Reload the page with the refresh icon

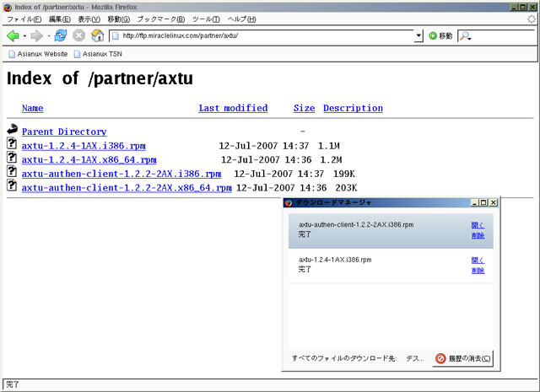(x=61, y=35)
